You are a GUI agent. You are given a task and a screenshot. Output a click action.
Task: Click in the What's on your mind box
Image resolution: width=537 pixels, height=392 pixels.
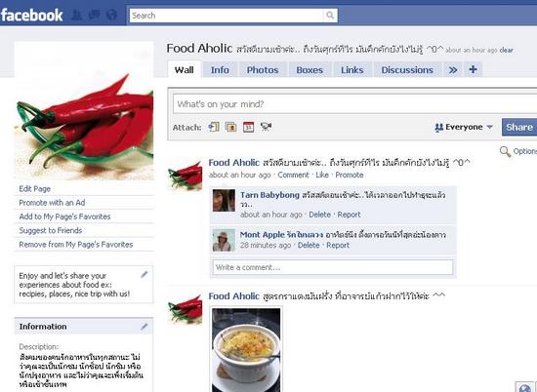354,104
